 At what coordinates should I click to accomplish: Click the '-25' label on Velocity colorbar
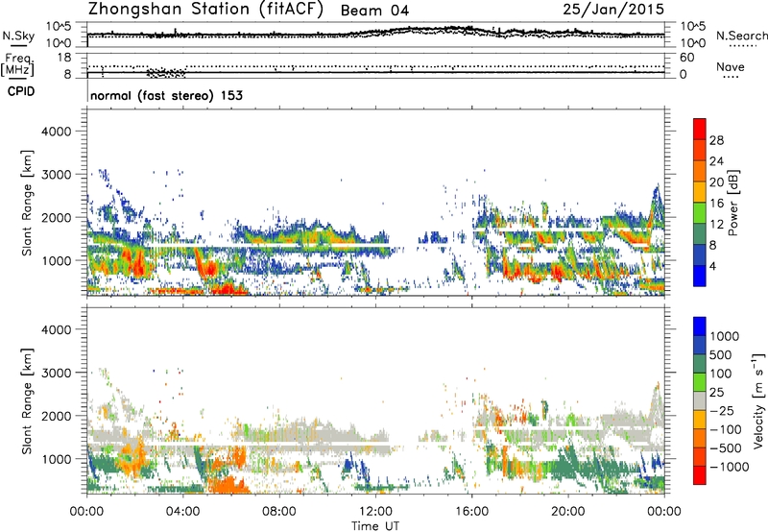tap(722, 410)
